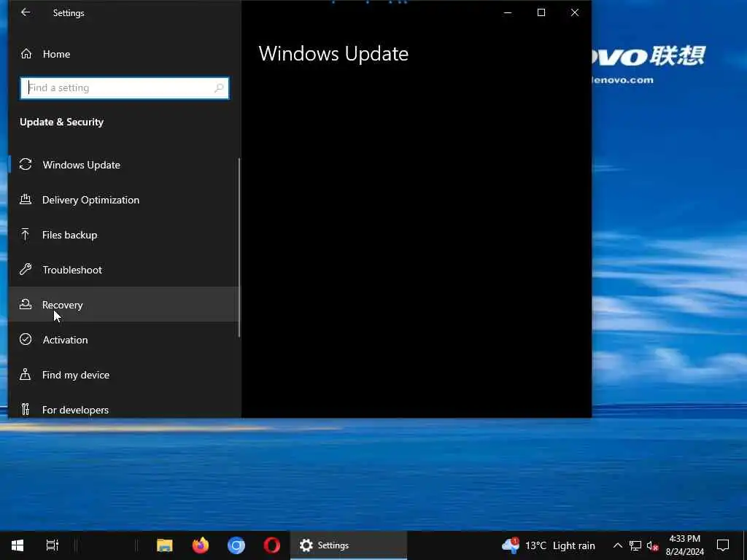The width and height of the screenshot is (747, 560).
Task: Open the Troubleshoot page
Action: [124, 270]
